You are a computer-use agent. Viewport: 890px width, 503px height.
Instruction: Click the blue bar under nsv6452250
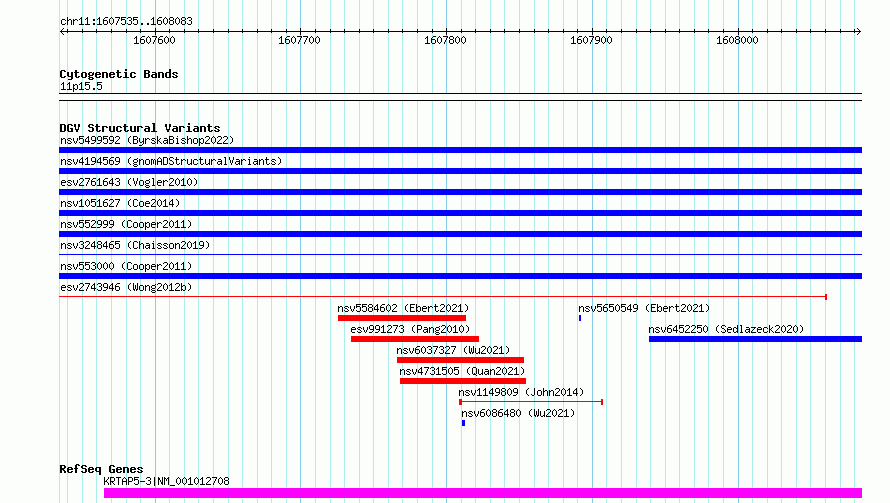755,339
